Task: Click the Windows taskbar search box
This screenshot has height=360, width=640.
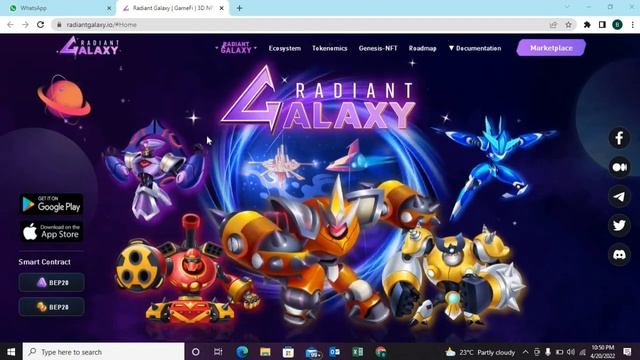Action: click(x=104, y=352)
